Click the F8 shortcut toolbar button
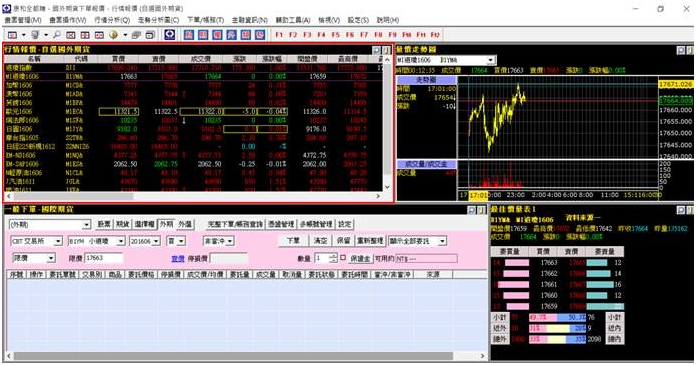 (x=378, y=35)
